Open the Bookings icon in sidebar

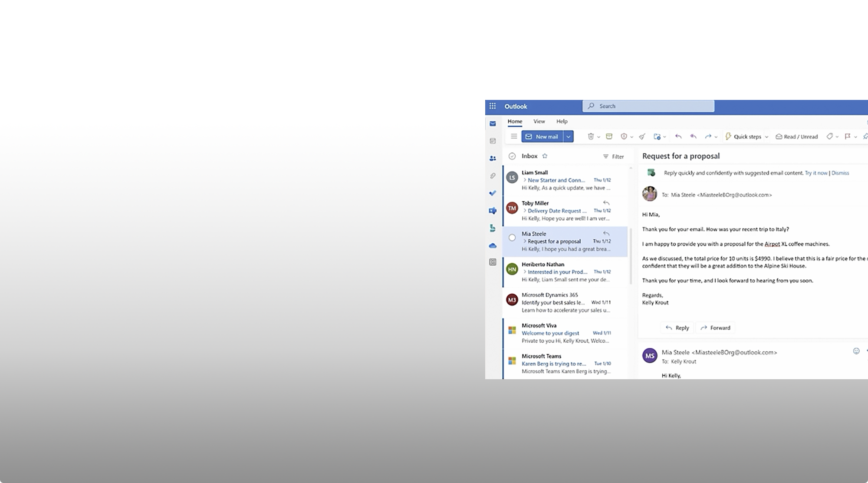click(493, 228)
